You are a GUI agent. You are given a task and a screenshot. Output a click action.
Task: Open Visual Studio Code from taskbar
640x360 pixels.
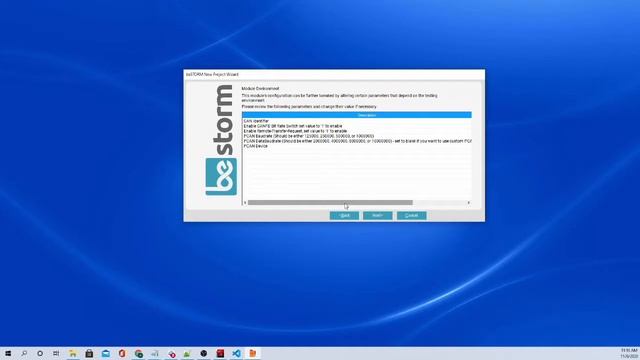click(236, 353)
